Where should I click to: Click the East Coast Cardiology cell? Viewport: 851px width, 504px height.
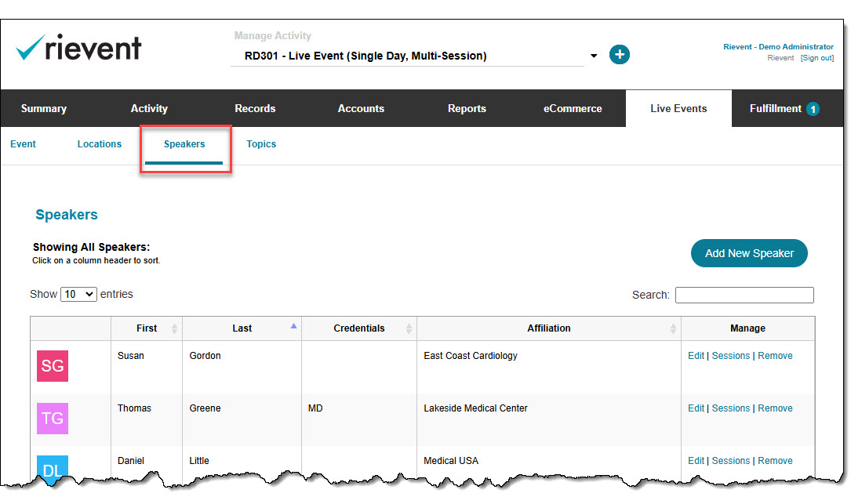pyautogui.click(x=471, y=356)
